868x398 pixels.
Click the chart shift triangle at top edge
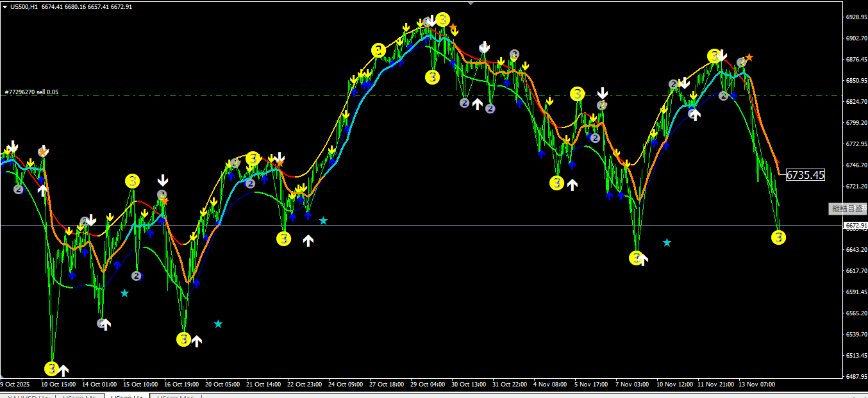(471, 3)
